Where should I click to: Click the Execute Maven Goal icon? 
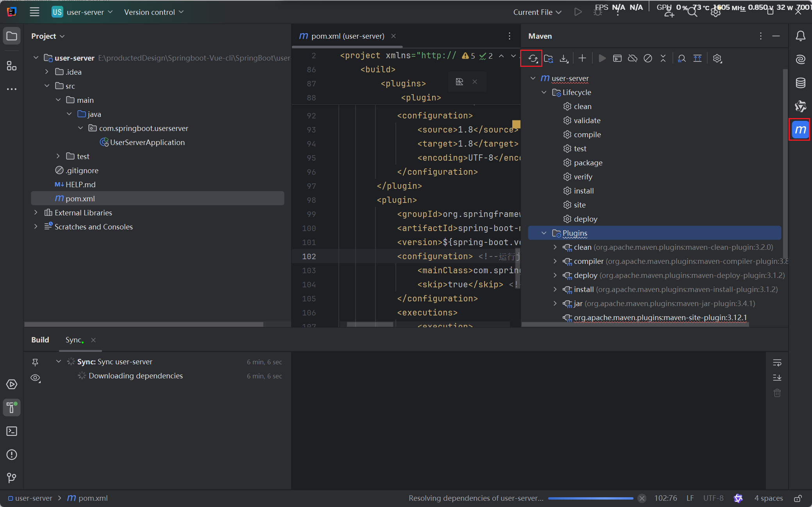coord(617,59)
